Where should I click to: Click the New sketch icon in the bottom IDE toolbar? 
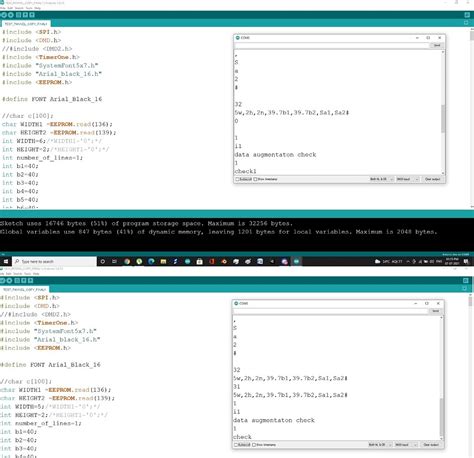click(x=17, y=281)
